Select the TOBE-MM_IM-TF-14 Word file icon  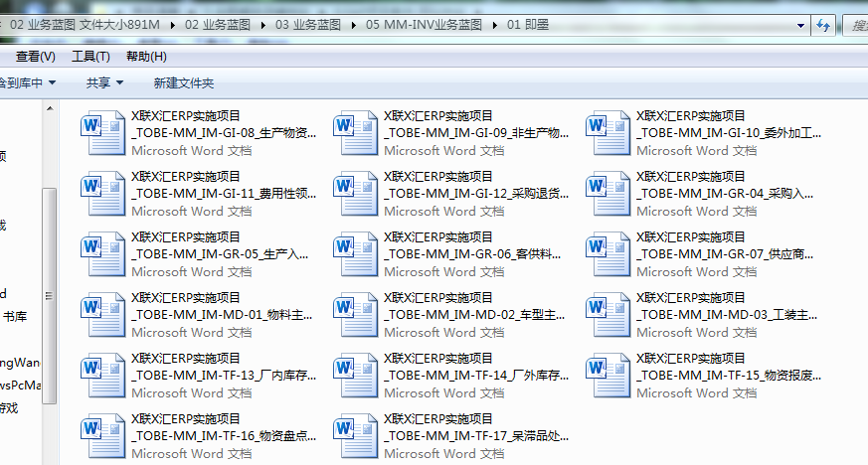click(355, 377)
